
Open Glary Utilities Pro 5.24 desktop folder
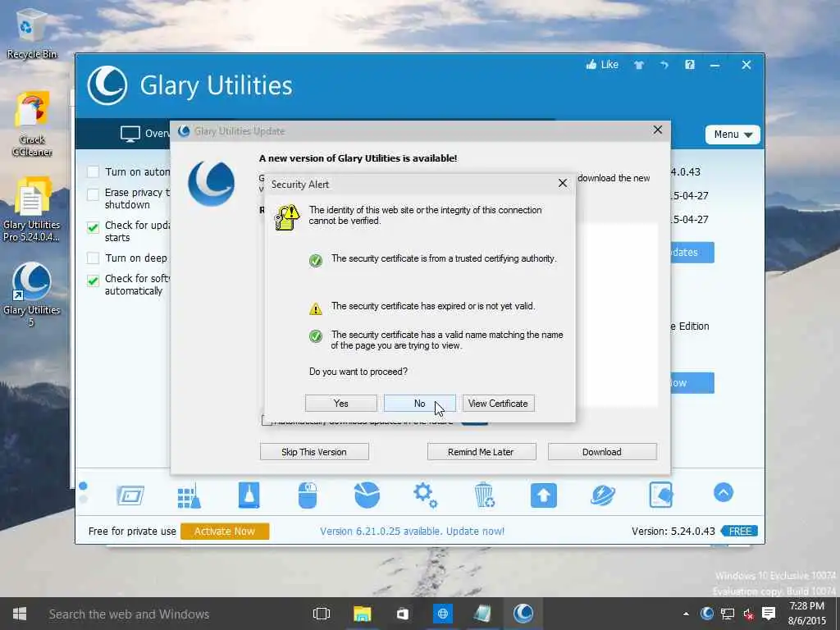pos(32,209)
